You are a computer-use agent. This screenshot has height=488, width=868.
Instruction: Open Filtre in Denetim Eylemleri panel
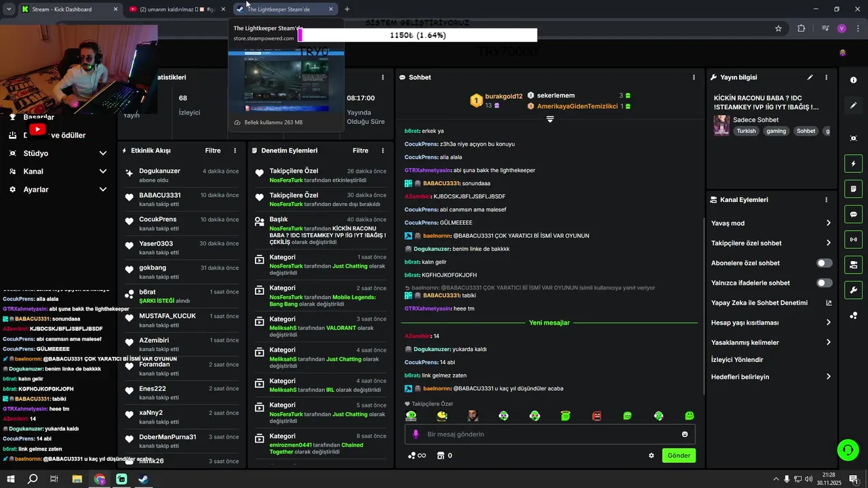click(x=360, y=150)
